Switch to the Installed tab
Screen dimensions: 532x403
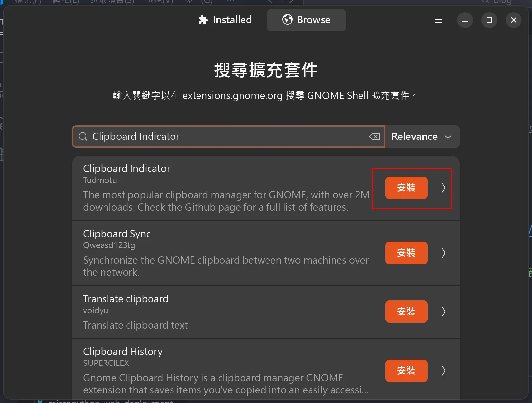pyautogui.click(x=225, y=20)
